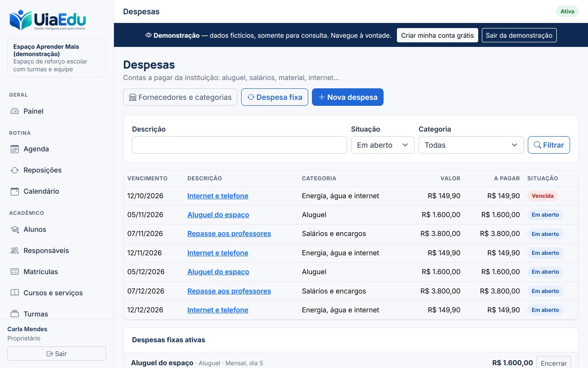Click the Painel gauge icon
The height and width of the screenshot is (368, 588).
(x=15, y=111)
